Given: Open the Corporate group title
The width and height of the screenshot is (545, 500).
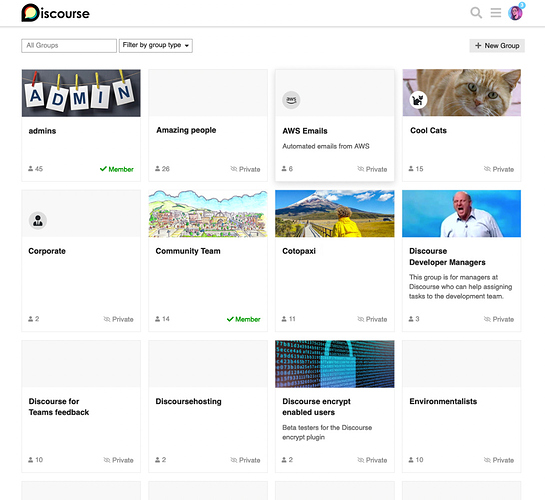Looking at the screenshot, I should pos(47,251).
